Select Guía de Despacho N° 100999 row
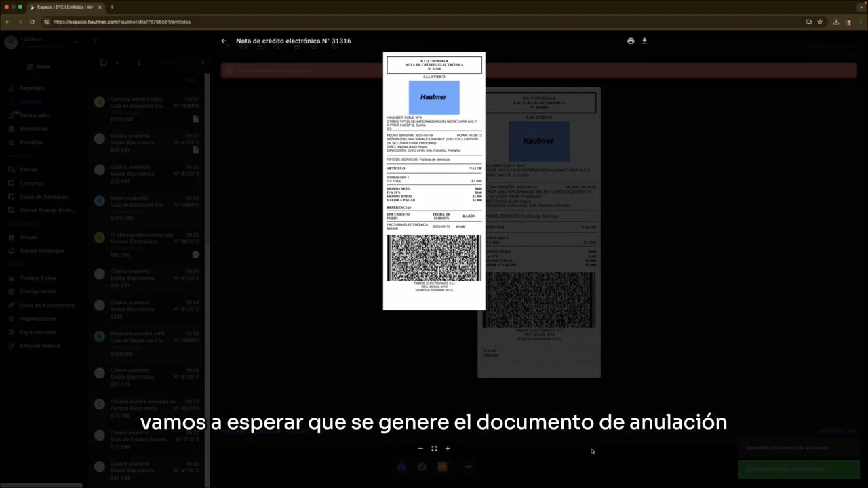Image resolution: width=868 pixels, height=488 pixels. pyautogui.click(x=146, y=109)
